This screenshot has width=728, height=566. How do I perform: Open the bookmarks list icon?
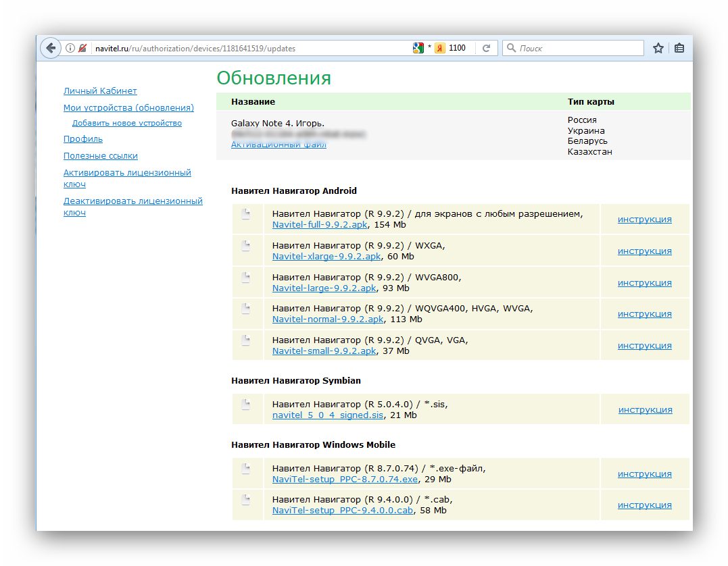[x=679, y=48]
